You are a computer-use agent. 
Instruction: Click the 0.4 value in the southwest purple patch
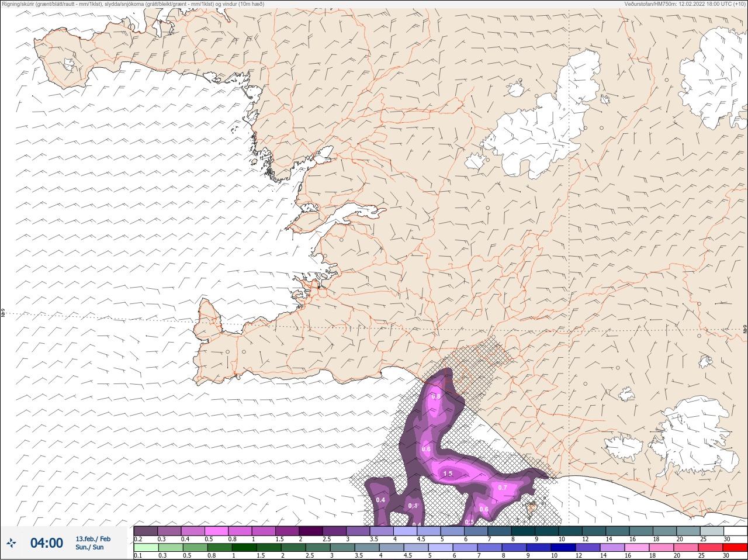[380, 500]
